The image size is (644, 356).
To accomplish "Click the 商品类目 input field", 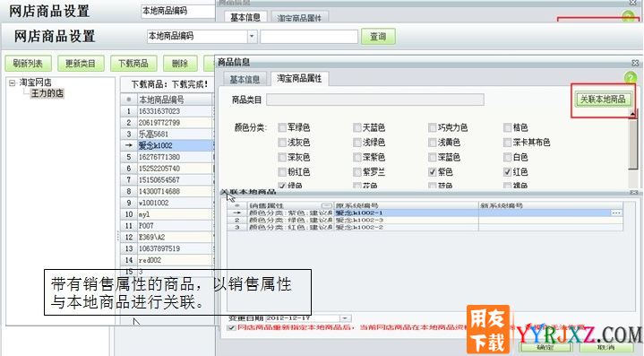I will point(375,100).
